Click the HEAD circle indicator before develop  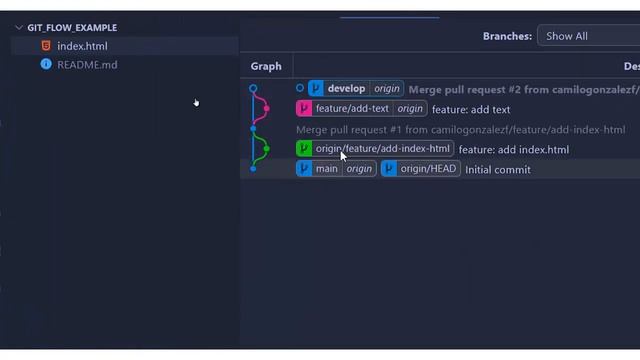coord(300,88)
